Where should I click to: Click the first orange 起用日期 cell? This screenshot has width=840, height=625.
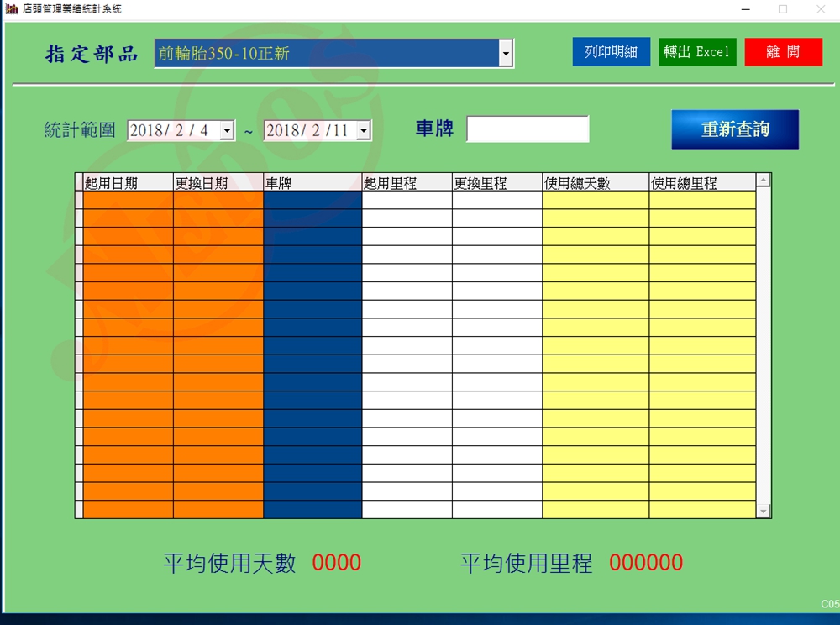tap(128, 200)
